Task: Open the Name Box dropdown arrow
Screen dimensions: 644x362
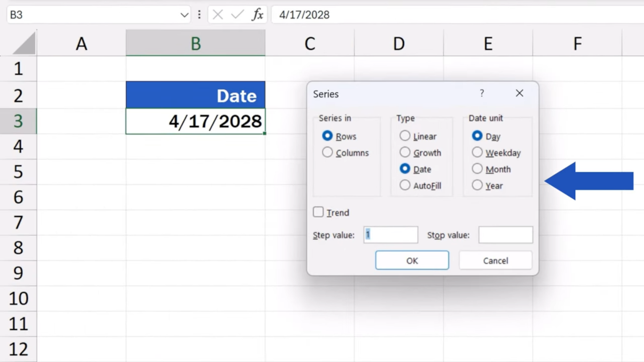Action: (x=184, y=15)
